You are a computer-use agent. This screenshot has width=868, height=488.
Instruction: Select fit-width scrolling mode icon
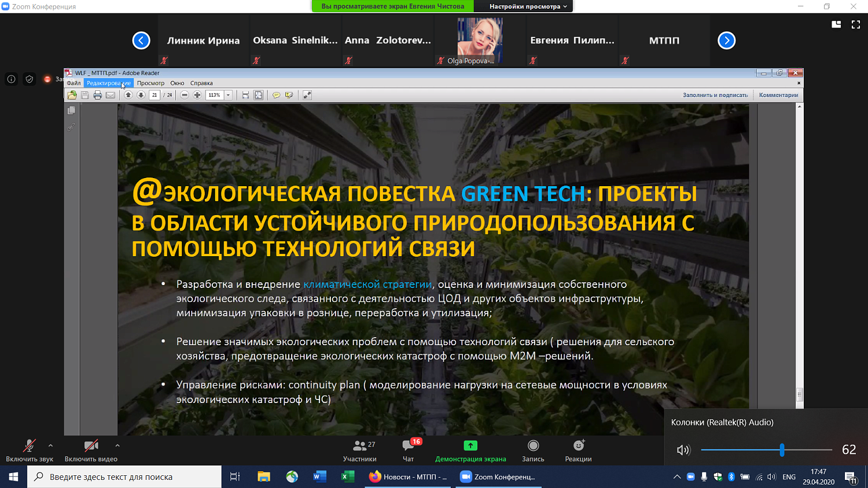(x=245, y=95)
